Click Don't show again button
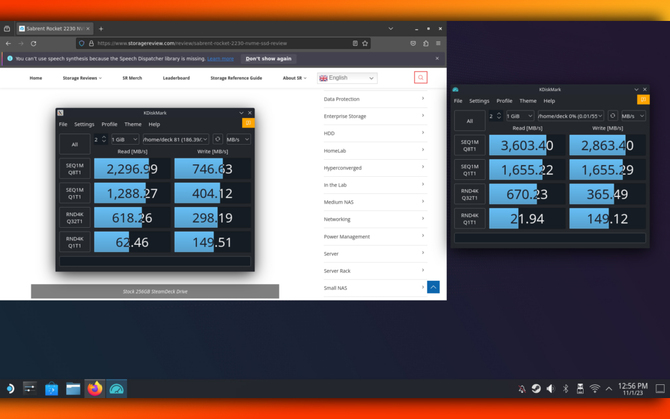This screenshot has height=419, width=670. pos(268,59)
